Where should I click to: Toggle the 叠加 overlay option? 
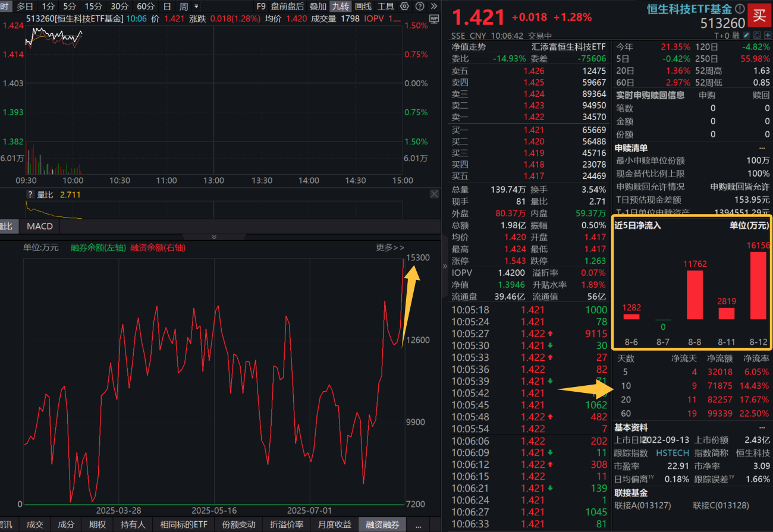(318, 7)
